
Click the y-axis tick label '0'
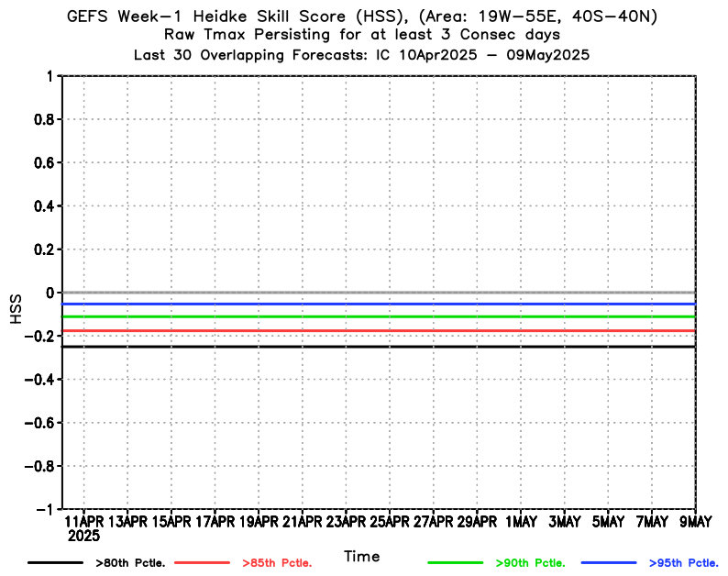tap(50, 294)
